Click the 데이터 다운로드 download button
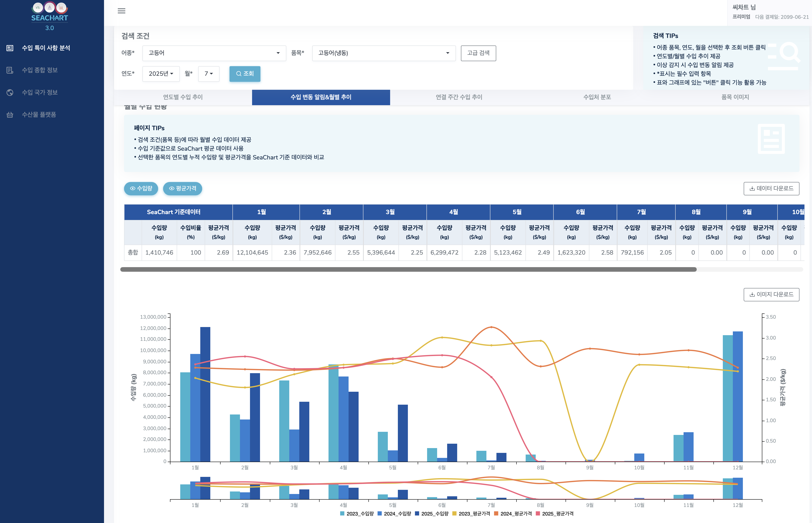 (x=771, y=188)
